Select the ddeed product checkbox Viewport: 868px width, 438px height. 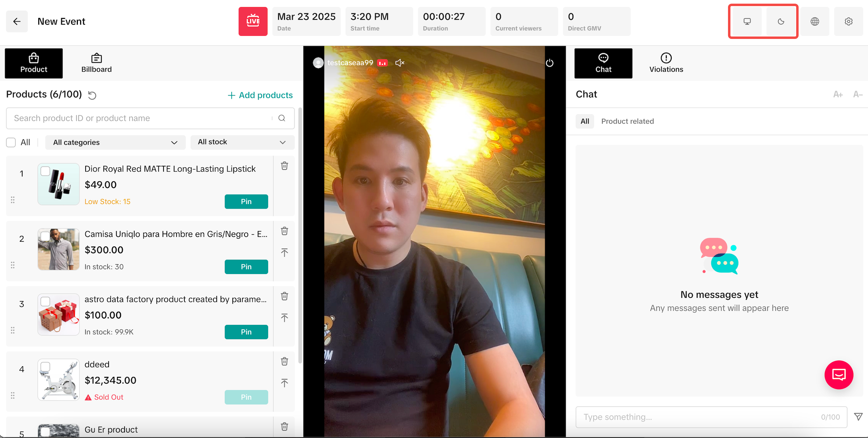tap(45, 367)
